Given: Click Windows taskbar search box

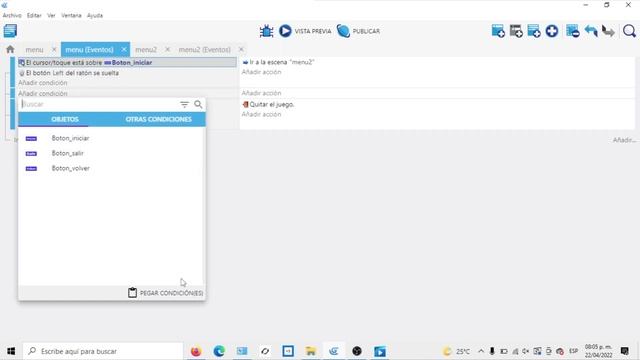Looking at the screenshot, I should click(x=103, y=351).
